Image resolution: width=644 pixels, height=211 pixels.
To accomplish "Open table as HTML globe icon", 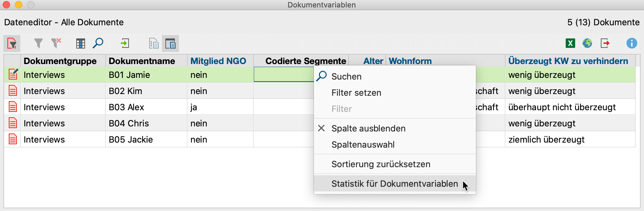I will 587,43.
